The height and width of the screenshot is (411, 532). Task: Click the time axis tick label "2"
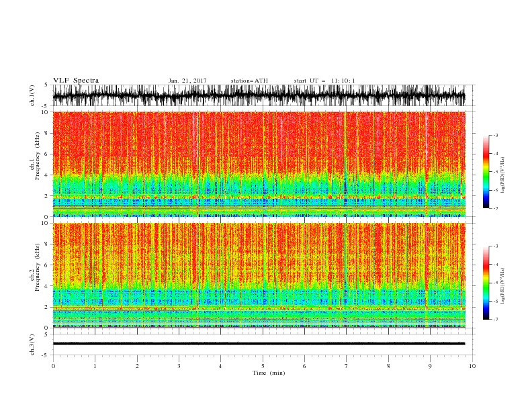[137, 366]
